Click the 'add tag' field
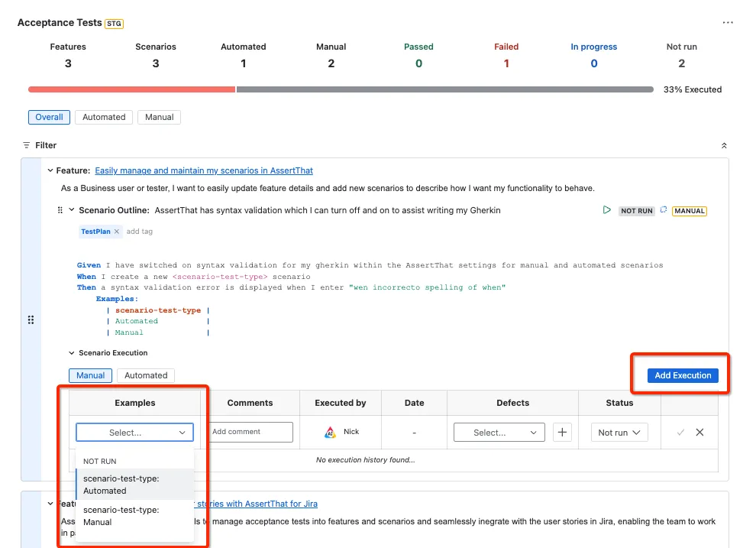 point(139,232)
